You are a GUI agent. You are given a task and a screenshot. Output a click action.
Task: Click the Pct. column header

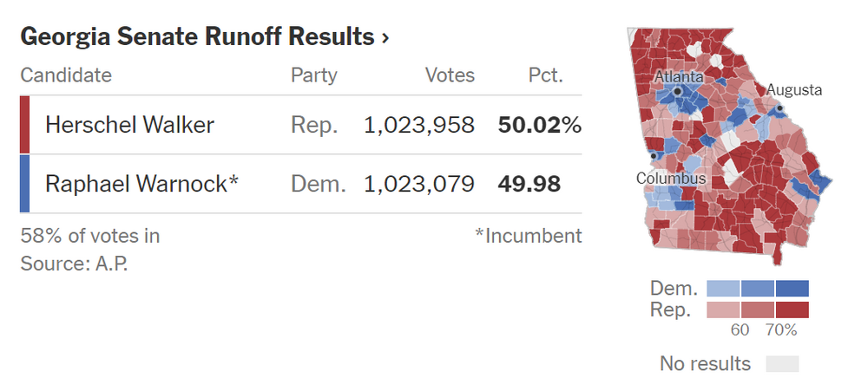coord(545,75)
